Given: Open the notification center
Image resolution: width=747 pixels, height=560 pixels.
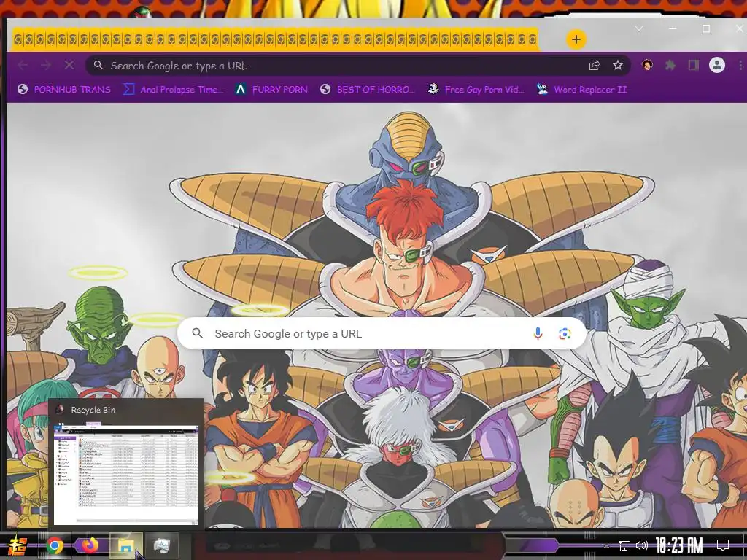Looking at the screenshot, I should click(x=723, y=545).
